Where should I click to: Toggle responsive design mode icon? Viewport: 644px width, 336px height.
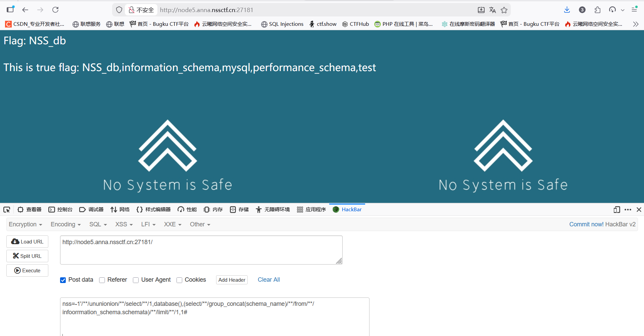pos(616,210)
